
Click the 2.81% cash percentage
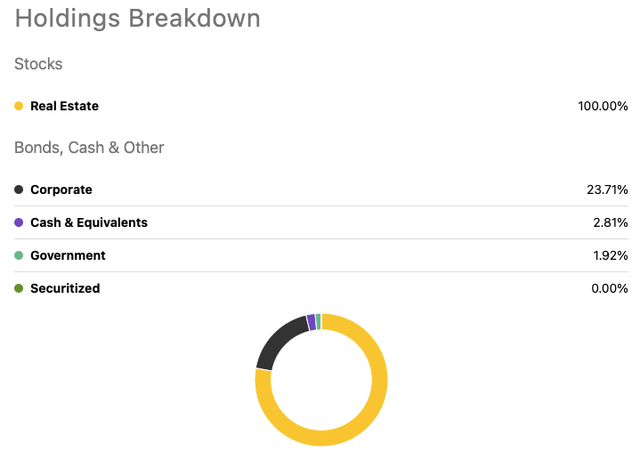(610, 222)
